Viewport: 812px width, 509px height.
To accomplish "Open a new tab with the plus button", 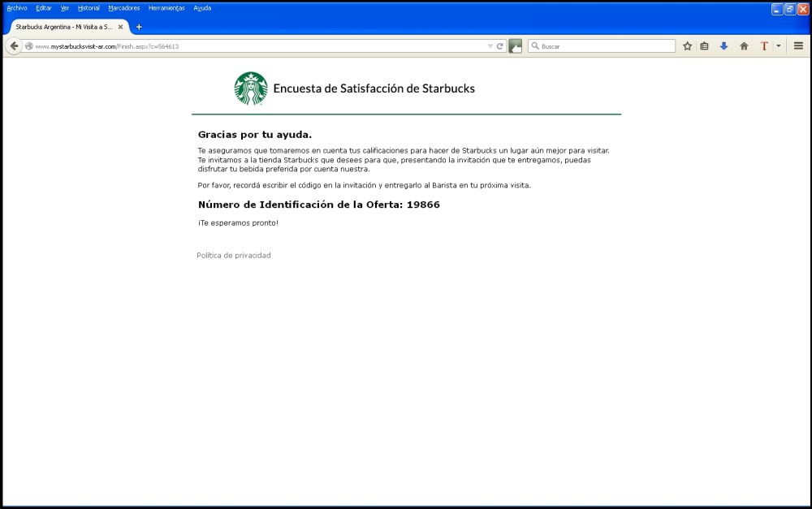I will click(138, 26).
